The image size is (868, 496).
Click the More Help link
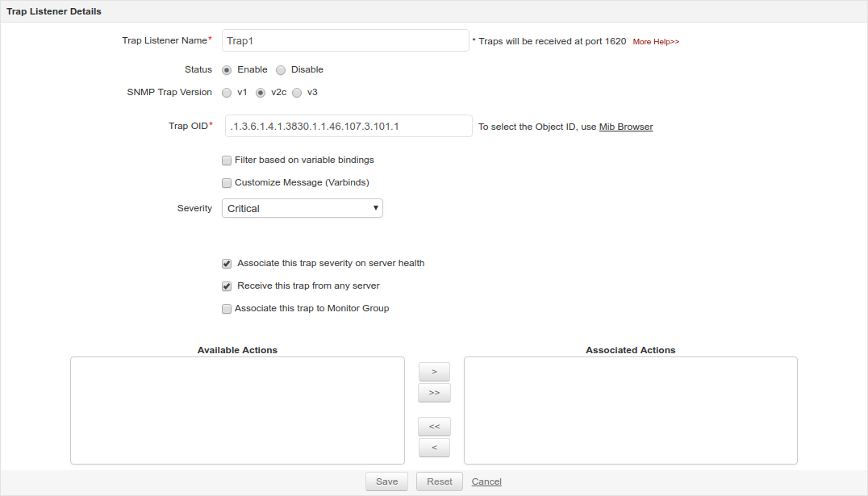click(x=656, y=42)
